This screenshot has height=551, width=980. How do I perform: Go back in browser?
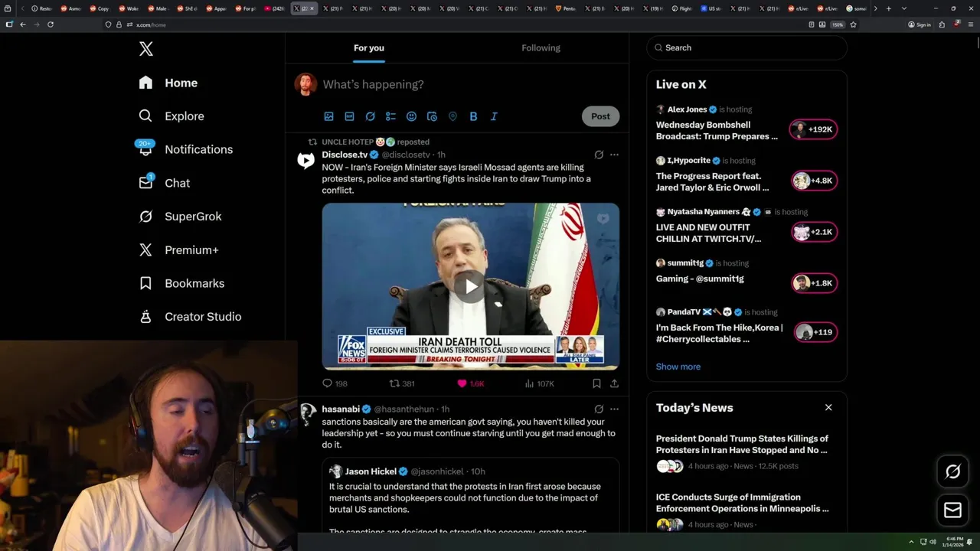click(x=23, y=24)
